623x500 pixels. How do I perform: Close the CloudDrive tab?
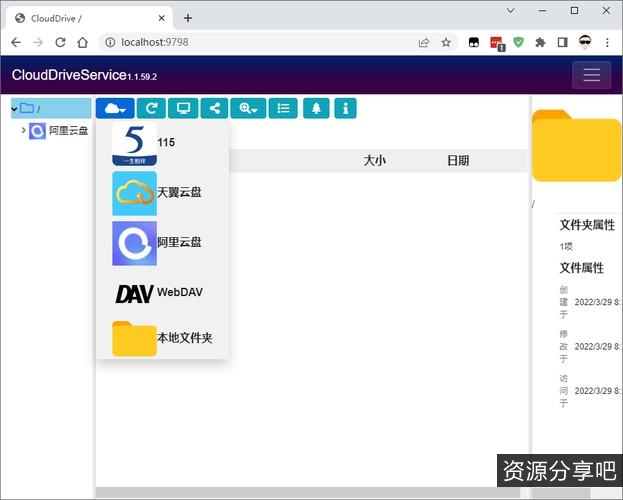click(x=161, y=18)
